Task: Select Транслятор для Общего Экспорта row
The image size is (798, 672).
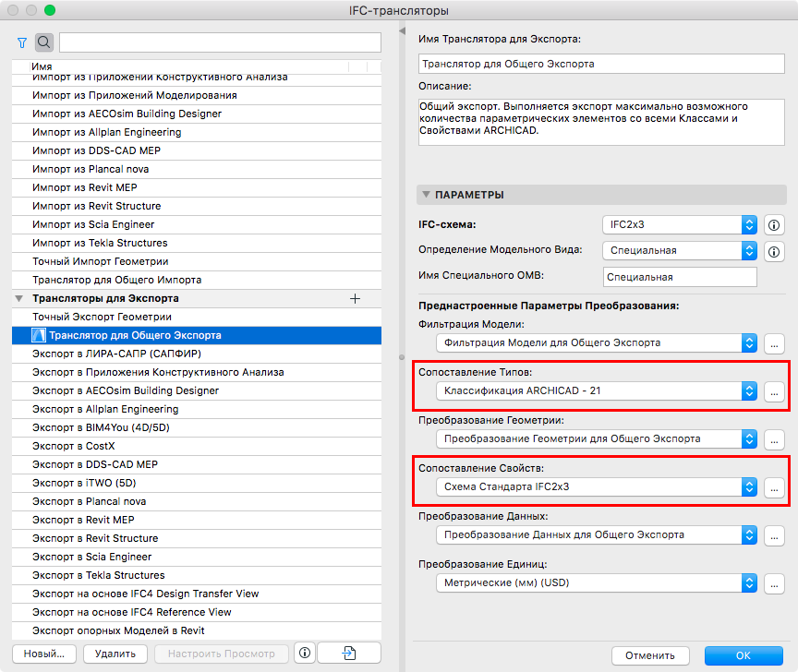Action: point(197,335)
